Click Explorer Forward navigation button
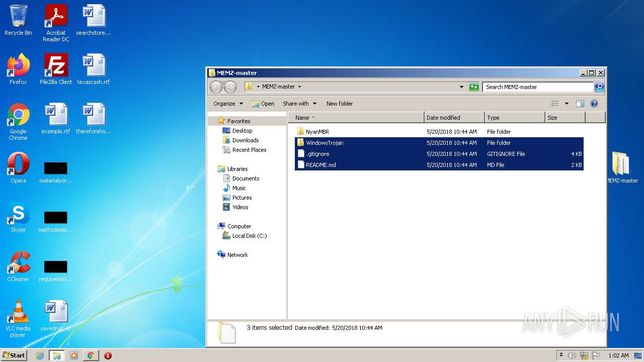This screenshot has width=644, height=362. [x=230, y=87]
